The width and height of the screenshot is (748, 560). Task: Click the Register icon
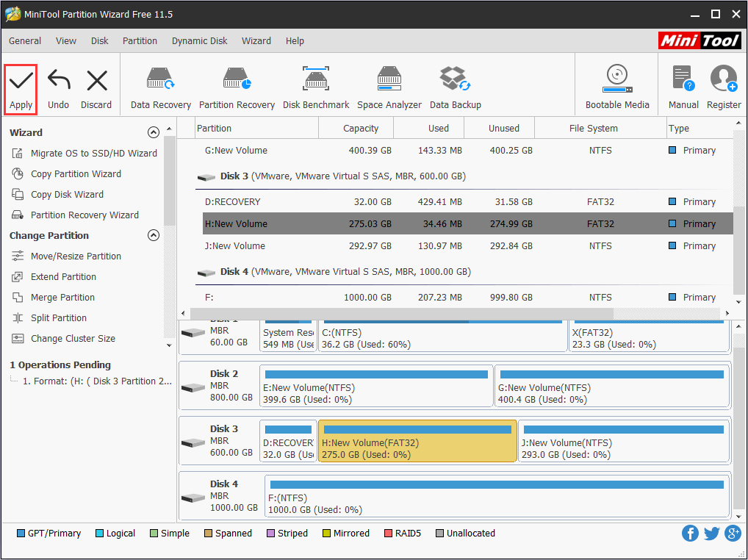[724, 87]
